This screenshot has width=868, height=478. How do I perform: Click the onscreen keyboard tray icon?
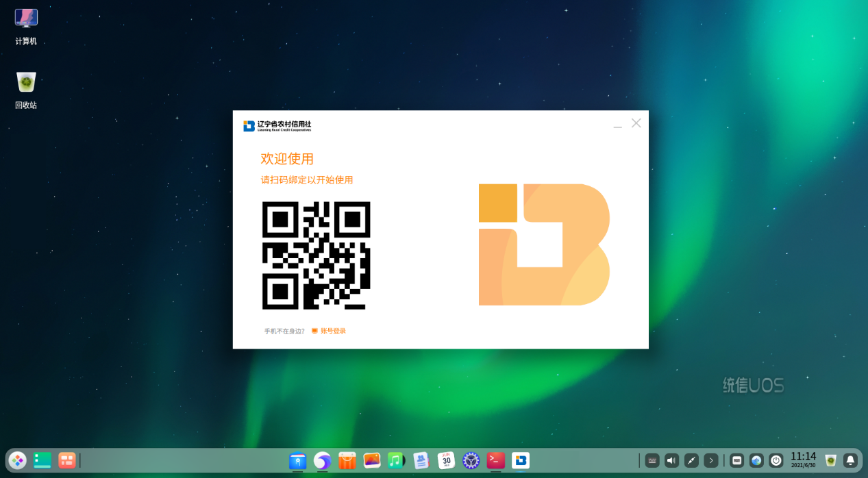click(652, 461)
